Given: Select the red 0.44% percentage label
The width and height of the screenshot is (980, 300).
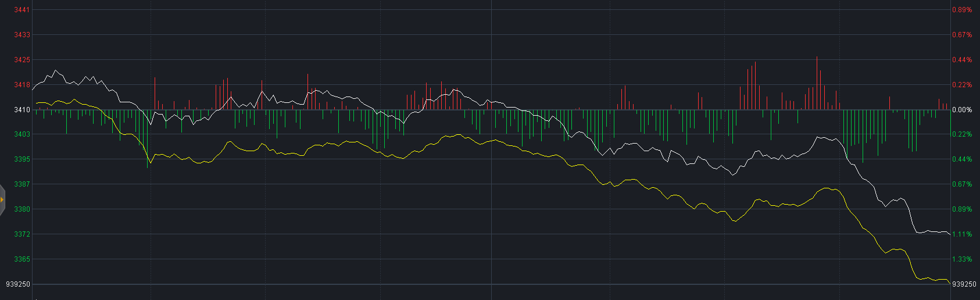Looking at the screenshot, I should click(x=962, y=60).
